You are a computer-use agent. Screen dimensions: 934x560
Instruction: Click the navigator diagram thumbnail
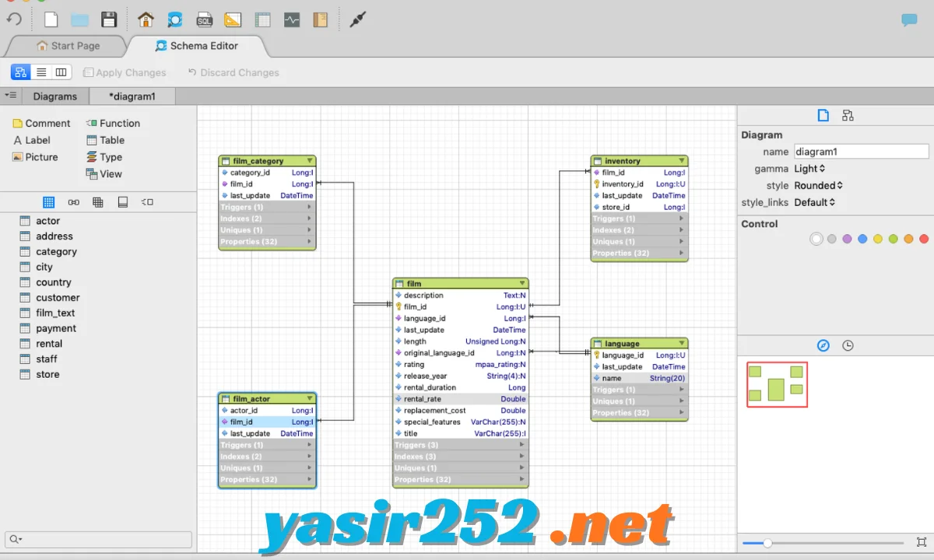point(777,384)
